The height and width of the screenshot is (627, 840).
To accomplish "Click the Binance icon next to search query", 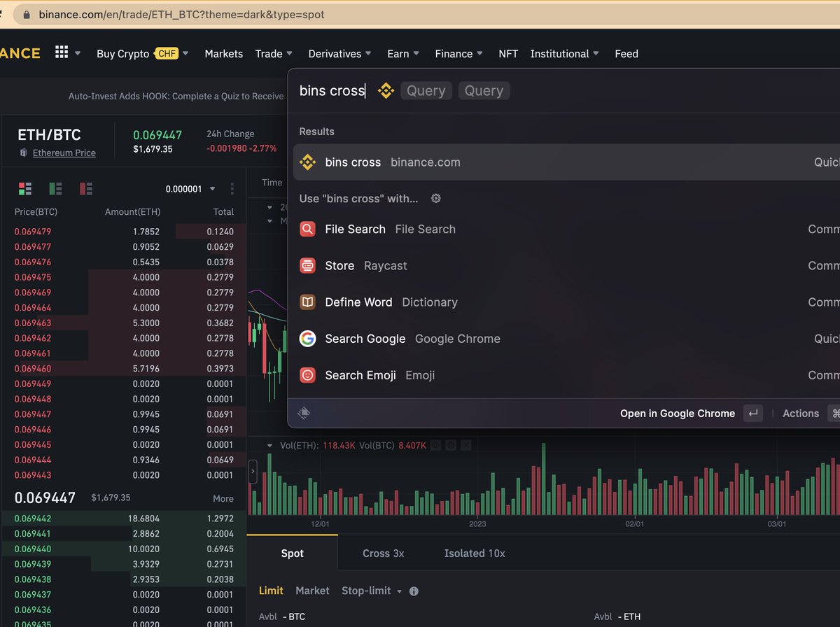I will (x=386, y=90).
